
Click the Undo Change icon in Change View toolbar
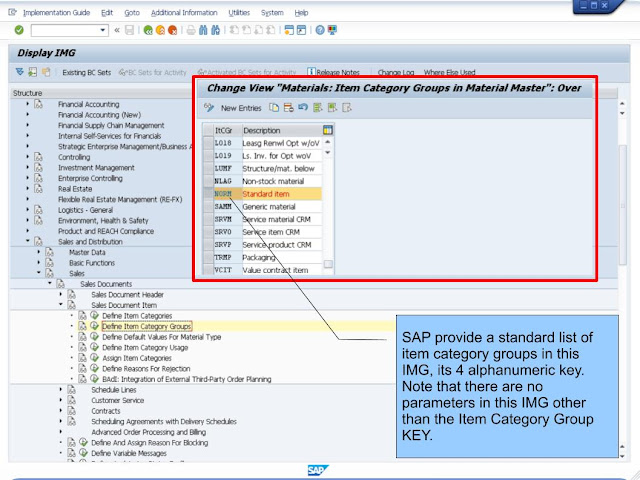303,108
